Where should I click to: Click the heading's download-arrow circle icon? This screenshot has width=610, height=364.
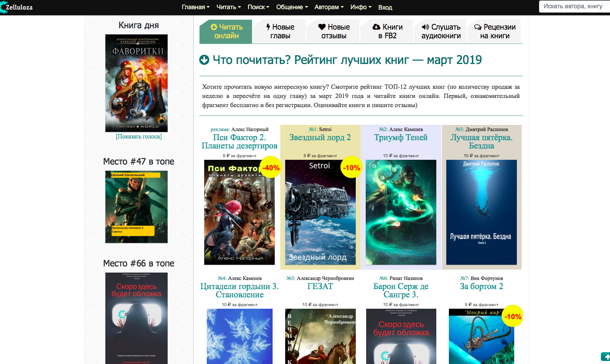[x=204, y=60]
